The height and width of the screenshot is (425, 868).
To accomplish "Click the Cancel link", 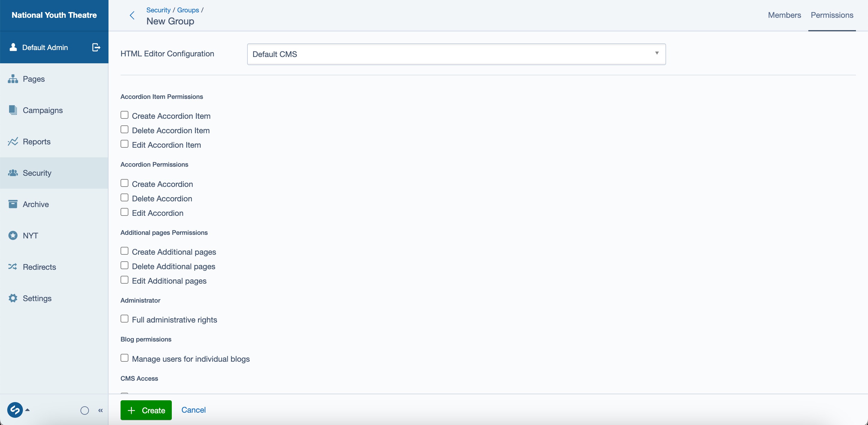I will 193,410.
